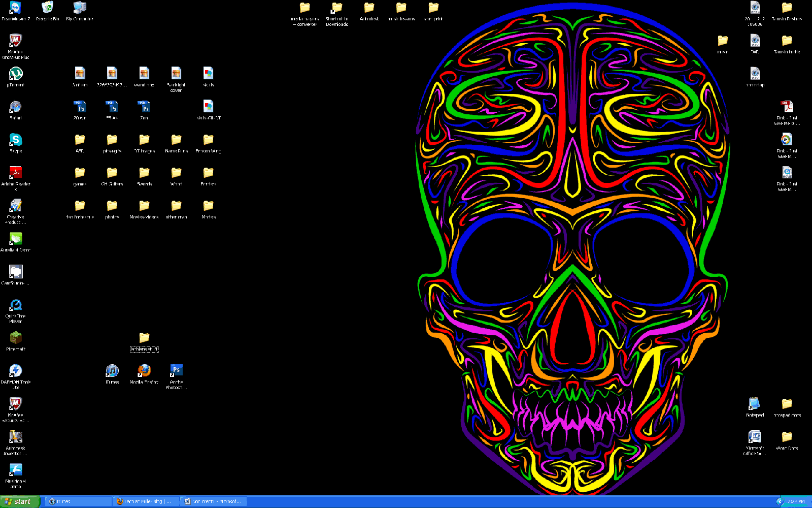This screenshot has height=508, width=812.
Task: Open My Computer
Action: click(79, 8)
